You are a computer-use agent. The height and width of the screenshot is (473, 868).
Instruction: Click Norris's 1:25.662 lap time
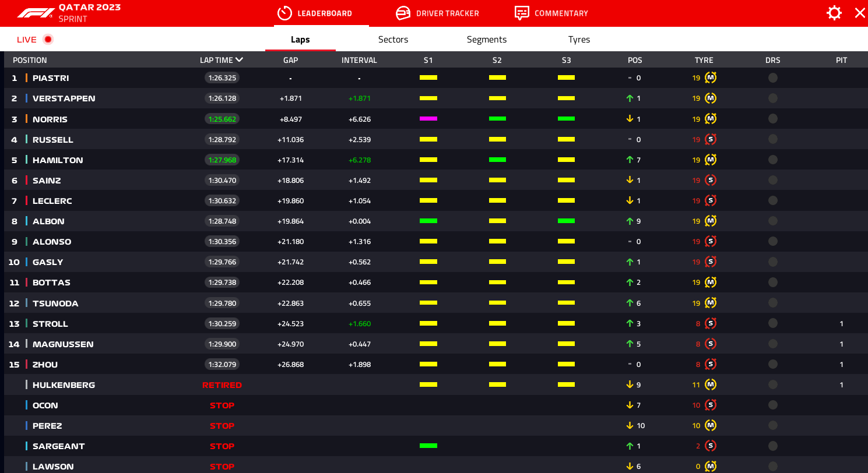(x=222, y=119)
